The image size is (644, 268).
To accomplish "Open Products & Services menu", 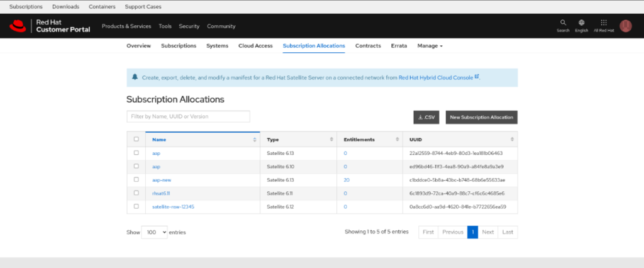I will pyautogui.click(x=126, y=26).
